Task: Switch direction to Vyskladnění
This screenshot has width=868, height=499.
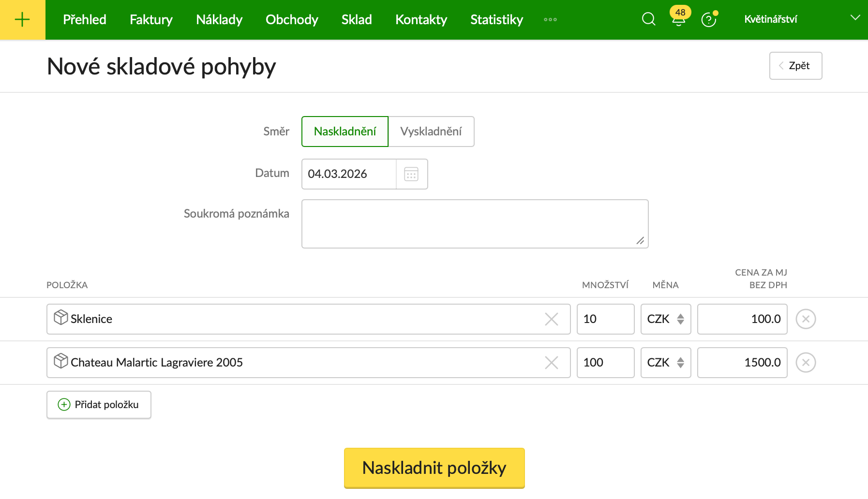Action: (431, 132)
